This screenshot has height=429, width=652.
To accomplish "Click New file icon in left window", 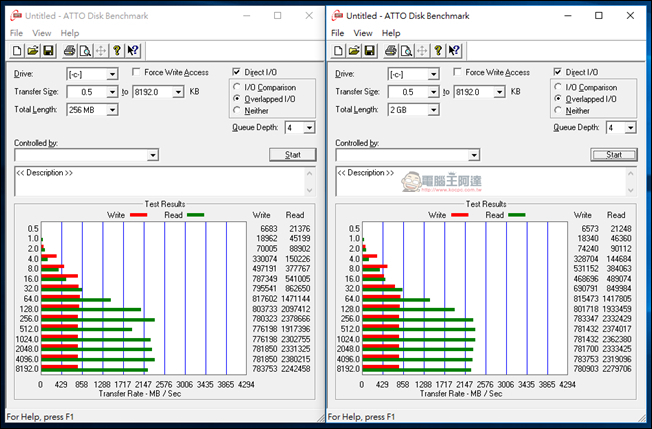I will (x=17, y=51).
